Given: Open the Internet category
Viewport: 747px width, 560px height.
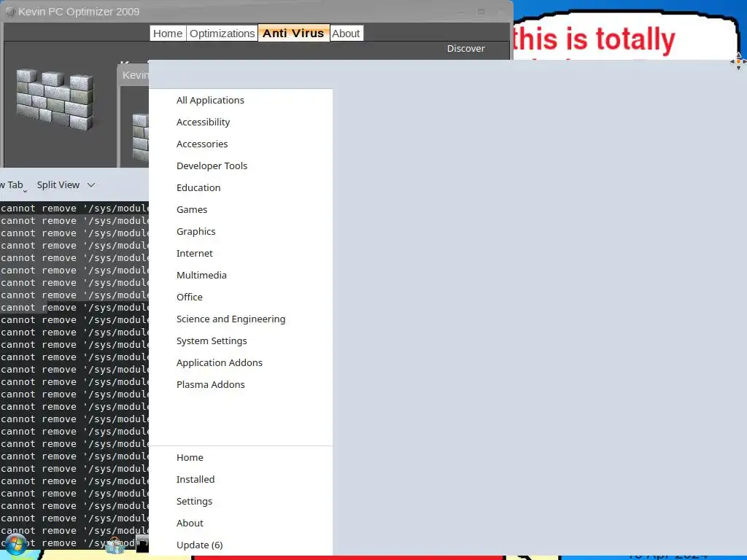Looking at the screenshot, I should (x=241, y=253).
